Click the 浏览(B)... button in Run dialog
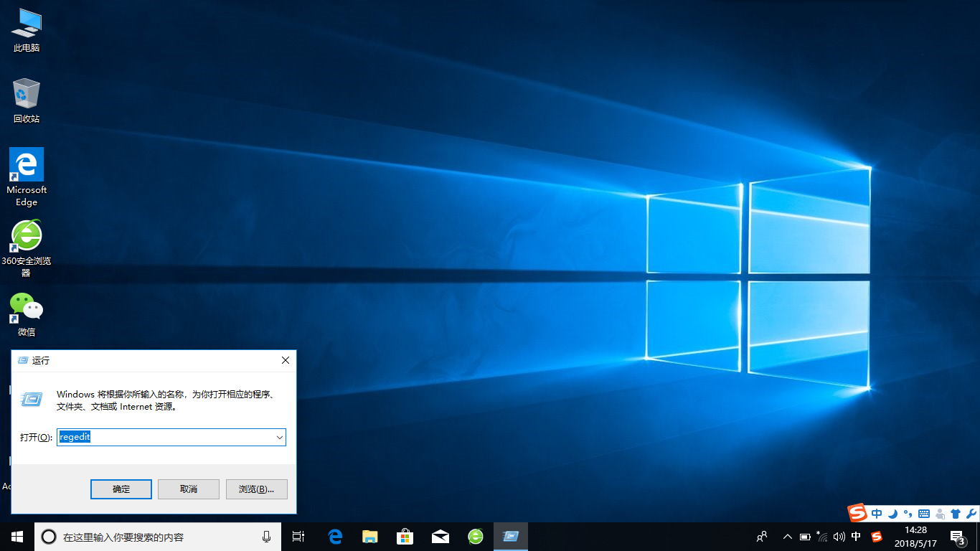 coord(257,489)
